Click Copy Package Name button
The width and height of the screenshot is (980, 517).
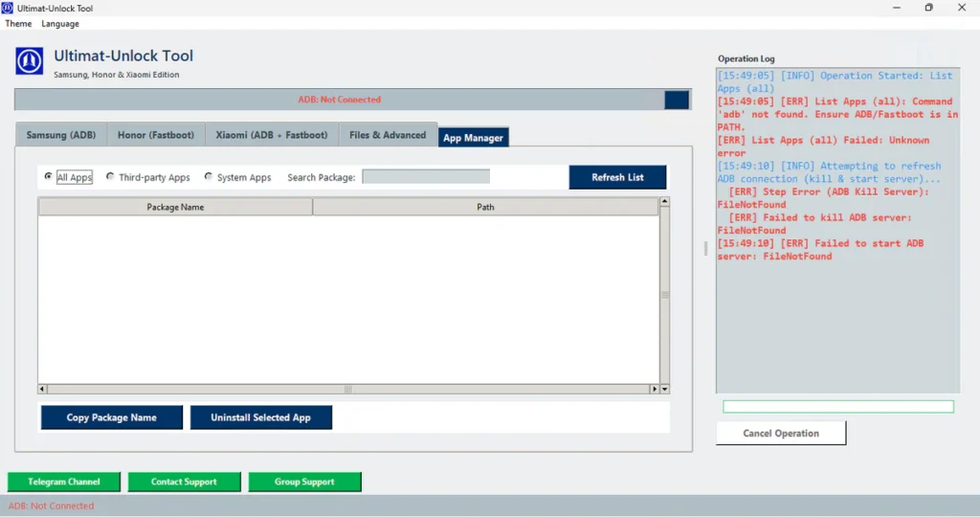[112, 417]
